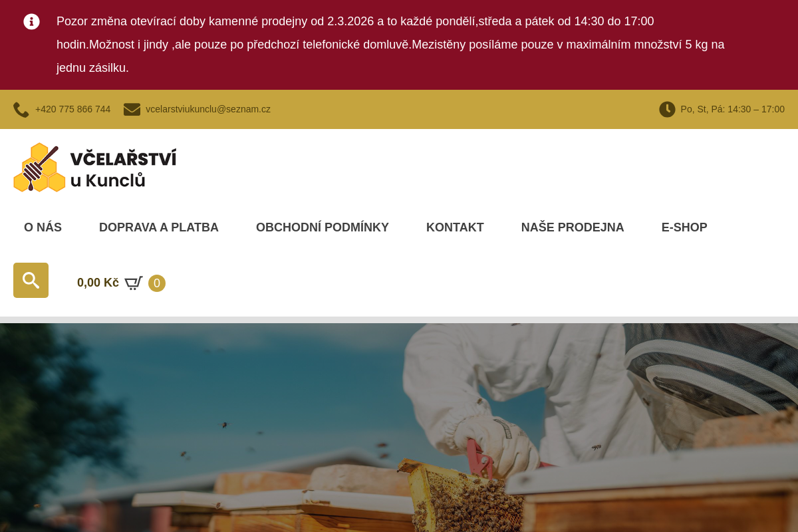
Task: Open NAŠE PRODEJNA page
Action: point(573,227)
